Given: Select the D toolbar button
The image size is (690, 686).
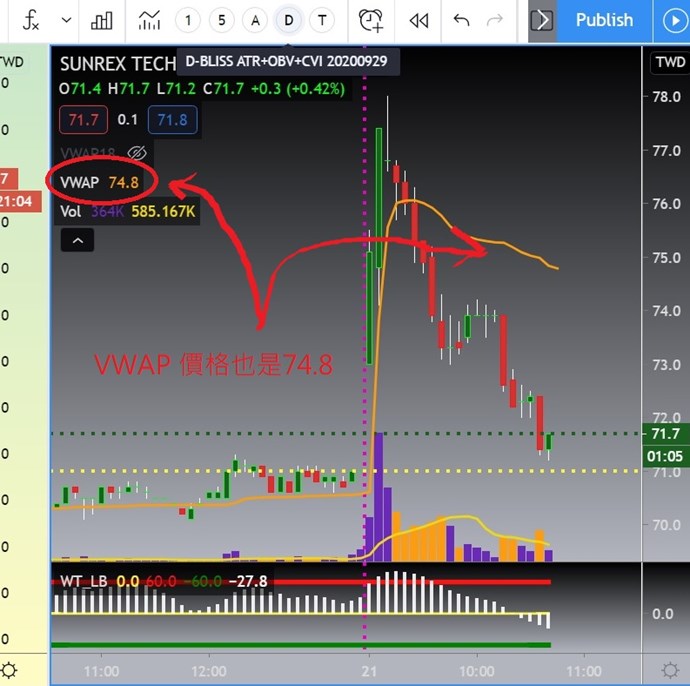Looking at the screenshot, I should point(289,20).
